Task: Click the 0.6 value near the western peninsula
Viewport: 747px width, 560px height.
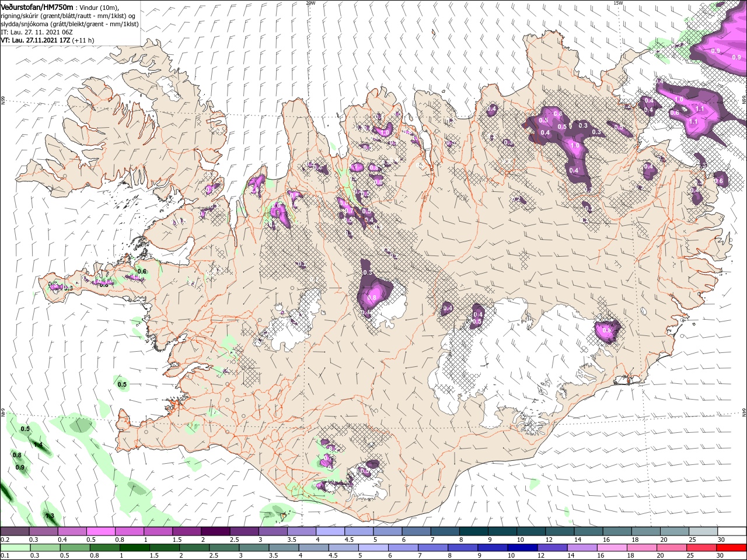Action: 141,271
